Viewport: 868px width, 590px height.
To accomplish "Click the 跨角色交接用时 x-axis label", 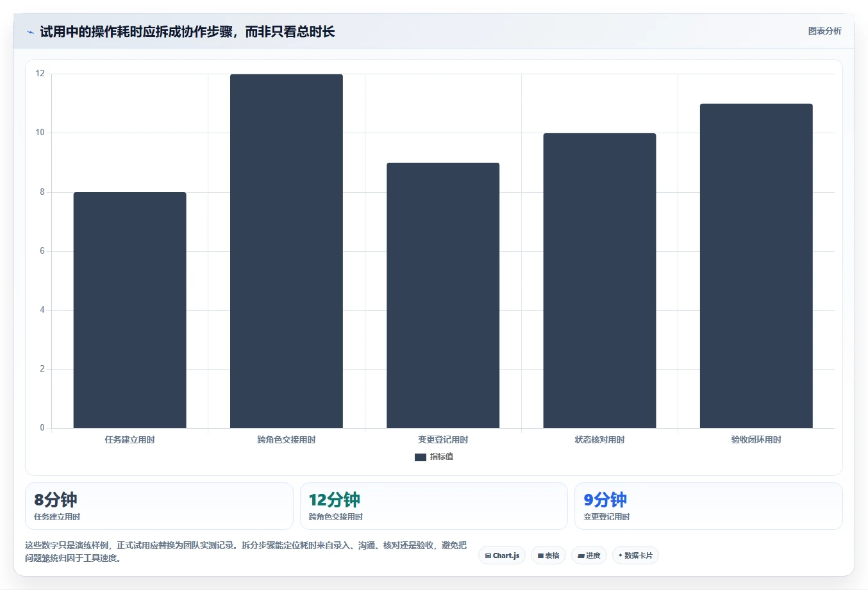I will 287,439.
